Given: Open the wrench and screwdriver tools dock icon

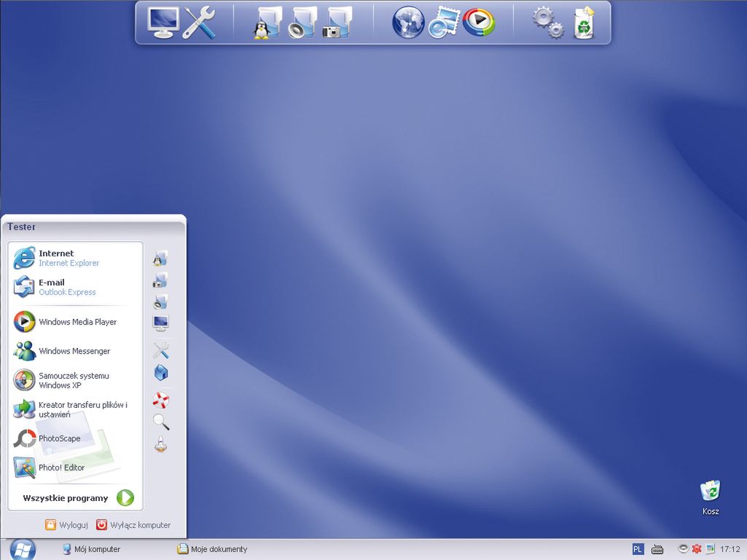Looking at the screenshot, I should click(x=199, y=23).
